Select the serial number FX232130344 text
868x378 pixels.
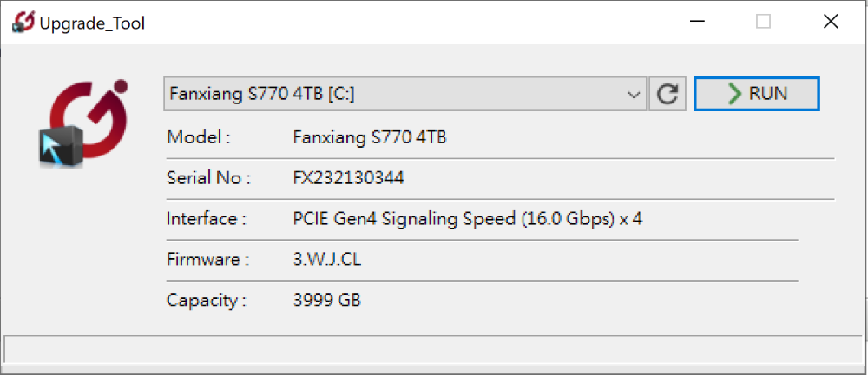348,178
